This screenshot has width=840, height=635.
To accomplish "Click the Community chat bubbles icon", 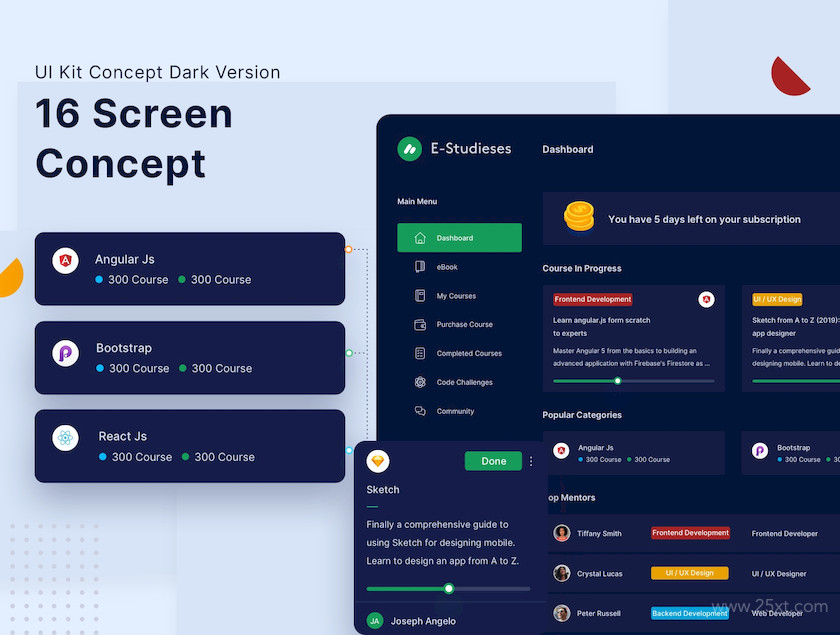I will click(420, 411).
